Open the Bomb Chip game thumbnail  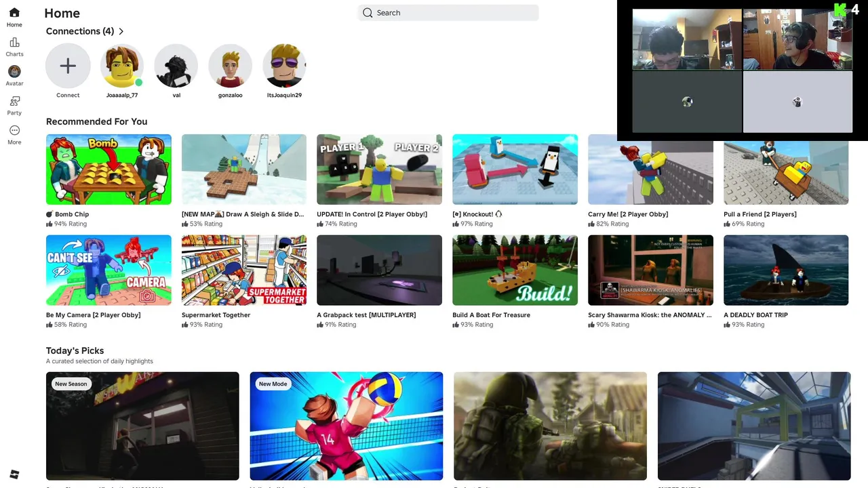click(108, 169)
